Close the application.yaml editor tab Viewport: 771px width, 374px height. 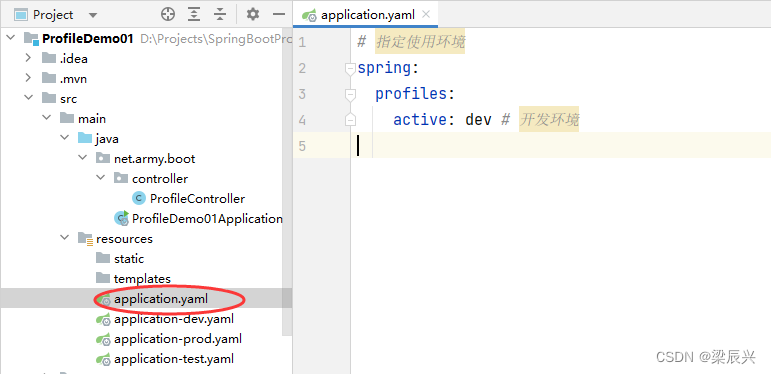point(426,14)
